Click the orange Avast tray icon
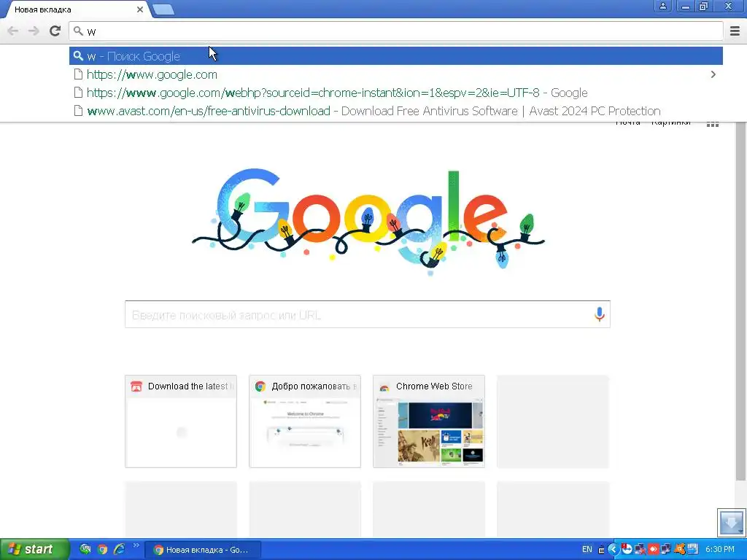747x560 pixels. pyautogui.click(x=679, y=549)
